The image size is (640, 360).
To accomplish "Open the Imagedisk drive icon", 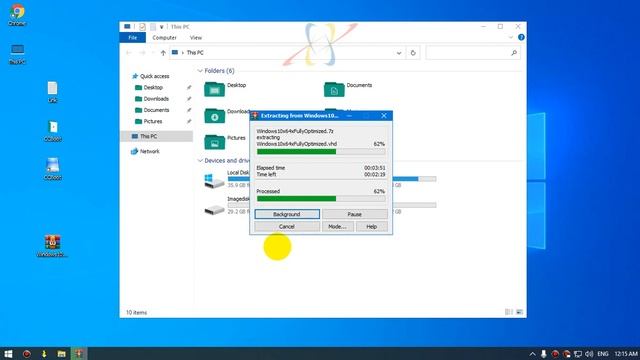I will coord(214,209).
